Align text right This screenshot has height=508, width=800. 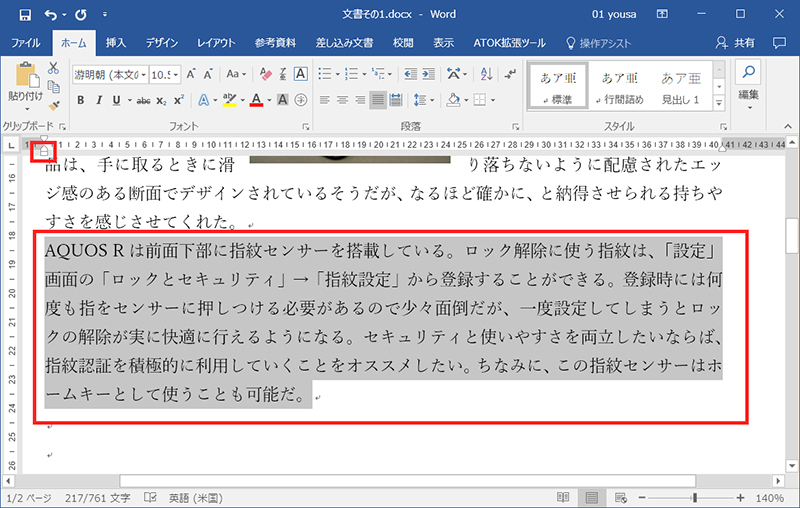click(360, 100)
